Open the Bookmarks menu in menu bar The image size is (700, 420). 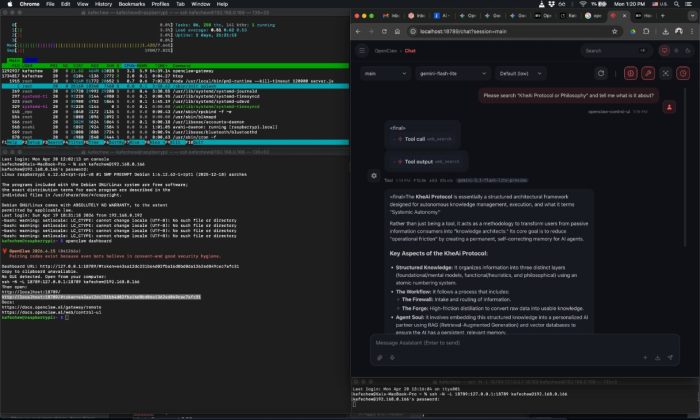[x=129, y=4]
